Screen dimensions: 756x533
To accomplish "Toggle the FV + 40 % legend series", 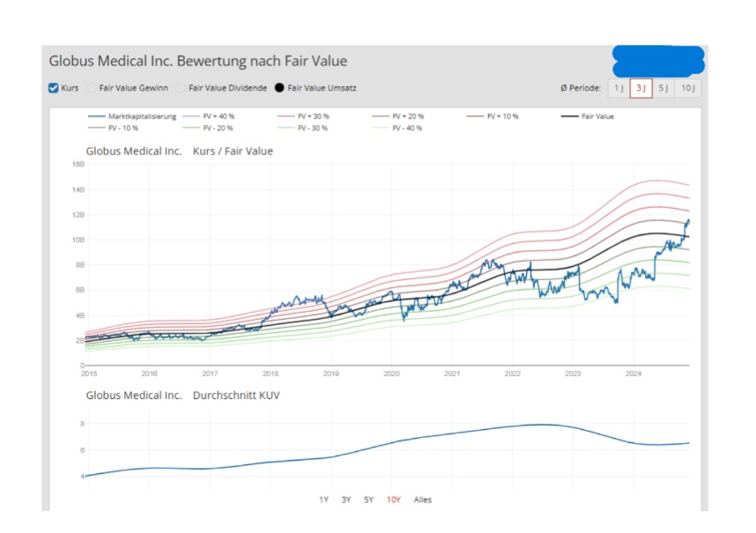I will click(x=209, y=116).
